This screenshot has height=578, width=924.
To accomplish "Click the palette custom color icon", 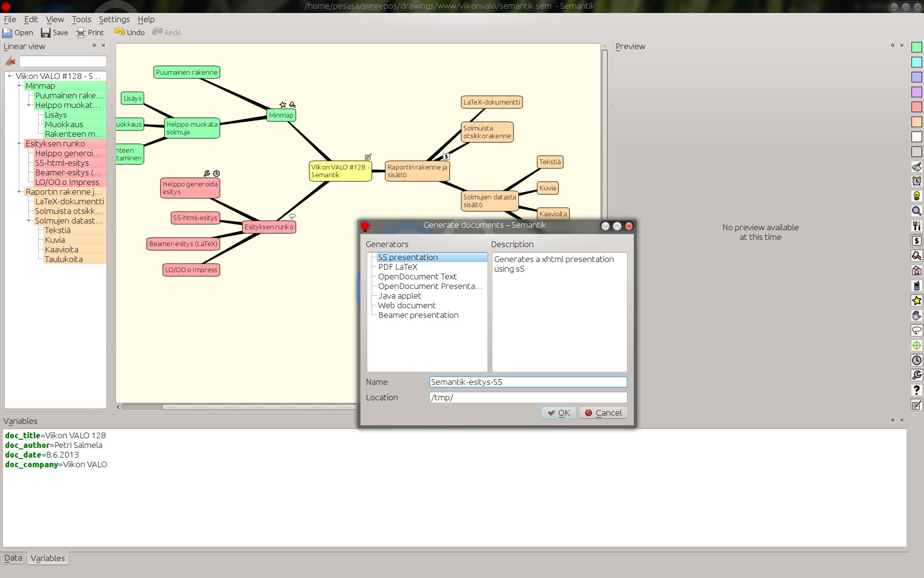I will 916,167.
